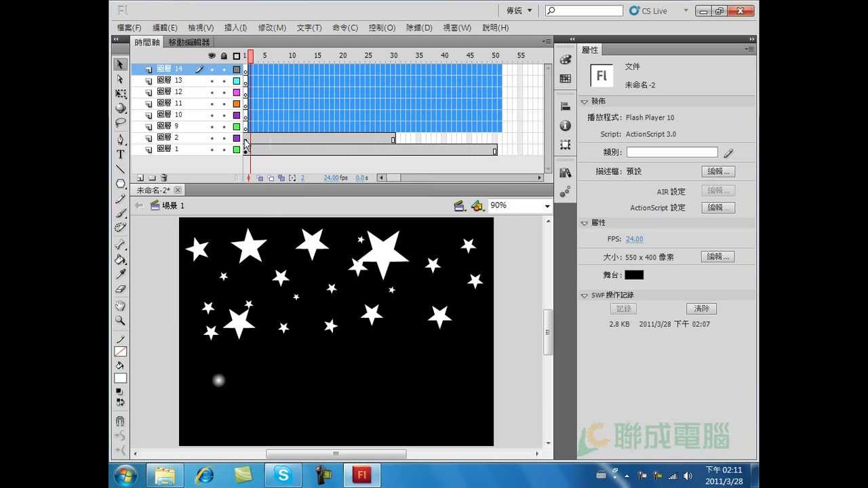Open the 插入(I) menu
The width and height of the screenshot is (868, 488).
235,28
